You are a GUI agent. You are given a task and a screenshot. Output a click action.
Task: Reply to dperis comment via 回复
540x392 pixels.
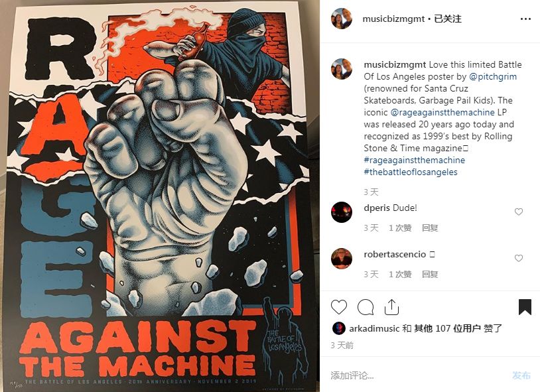click(430, 228)
